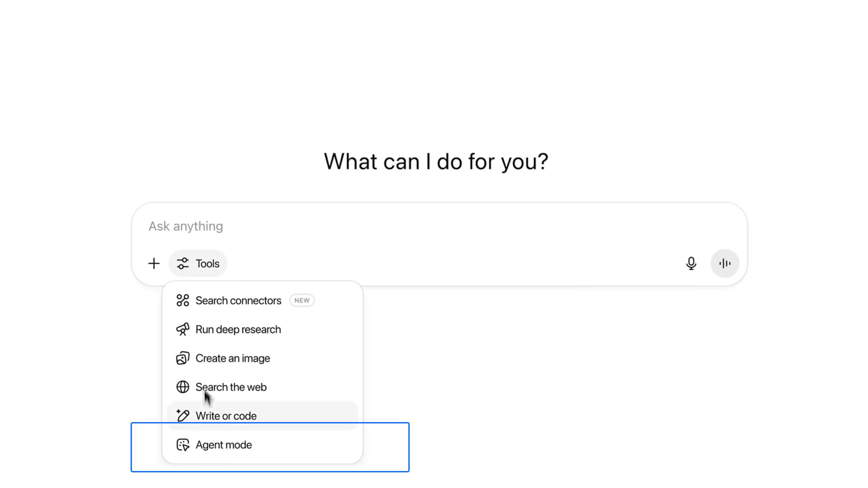Activate Agent mode
Image resolution: width=868 pixels, height=488 pixels.
point(262,445)
